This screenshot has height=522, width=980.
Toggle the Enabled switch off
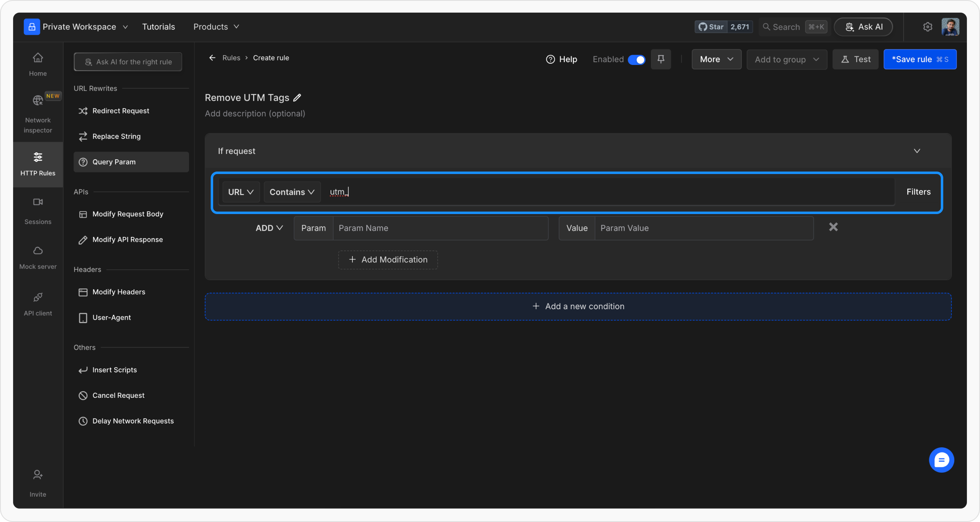[636, 60]
